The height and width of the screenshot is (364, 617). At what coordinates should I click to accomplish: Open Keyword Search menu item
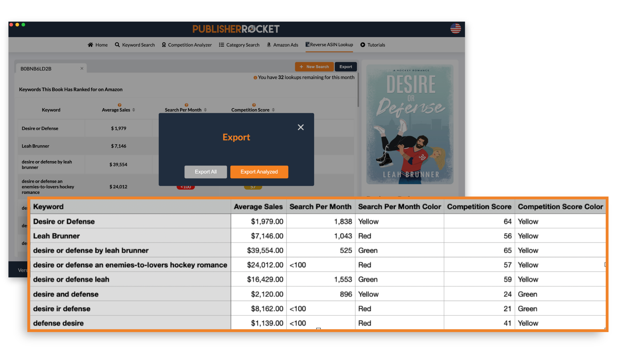135,45
